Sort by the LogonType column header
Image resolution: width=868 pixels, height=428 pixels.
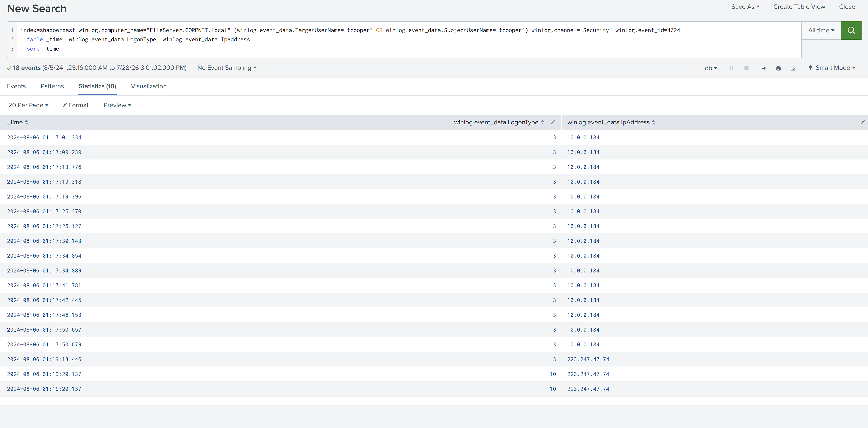point(499,122)
